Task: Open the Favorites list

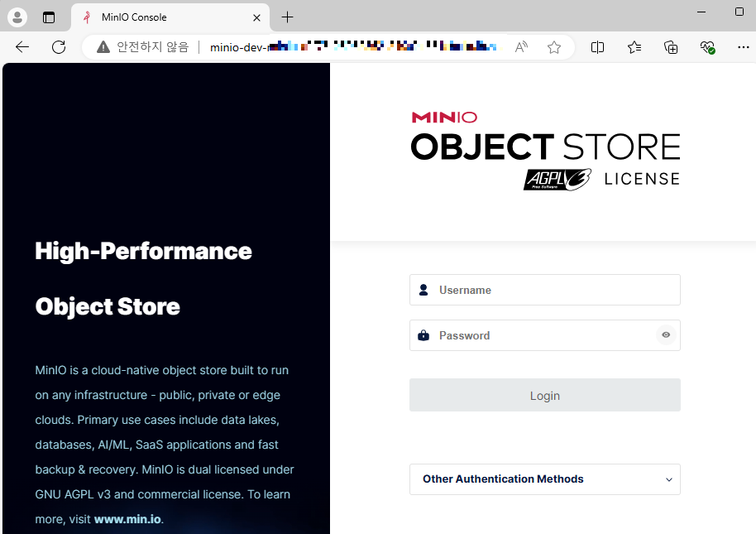Action: 634,47
